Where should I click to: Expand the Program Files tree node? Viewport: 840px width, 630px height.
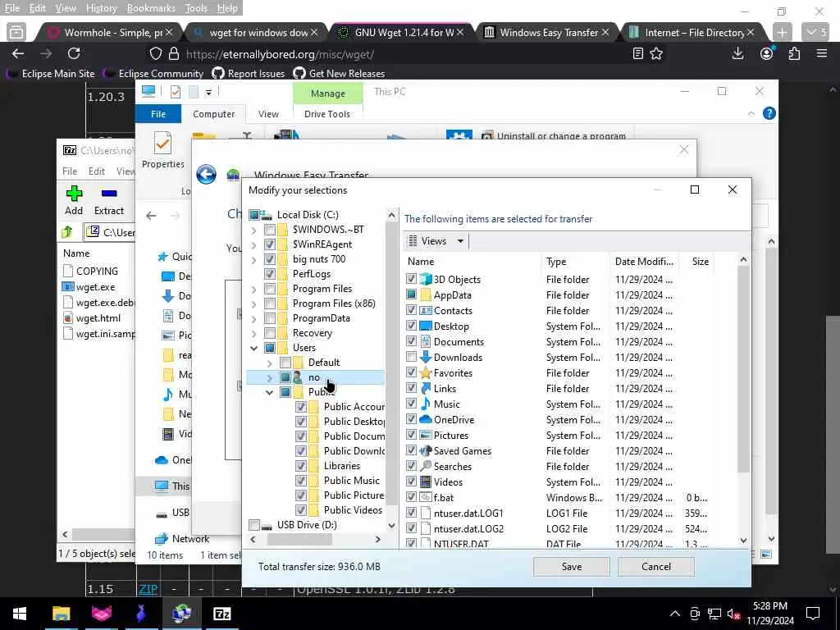[254, 290]
